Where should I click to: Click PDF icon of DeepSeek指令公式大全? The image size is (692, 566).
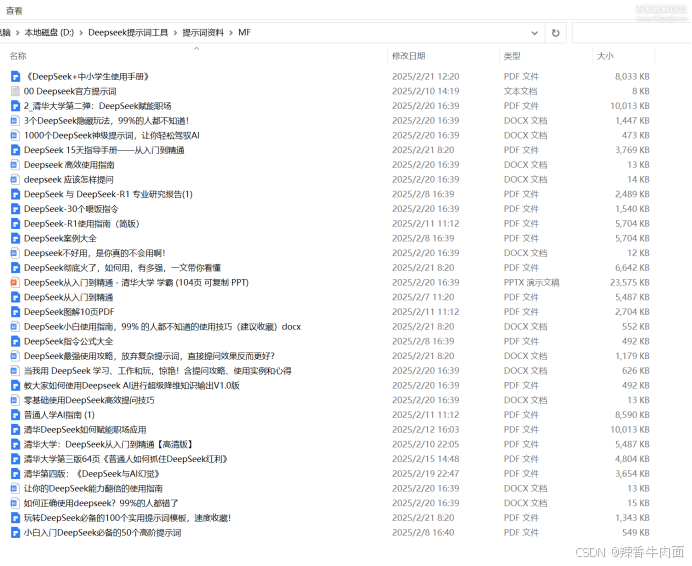tap(15, 341)
